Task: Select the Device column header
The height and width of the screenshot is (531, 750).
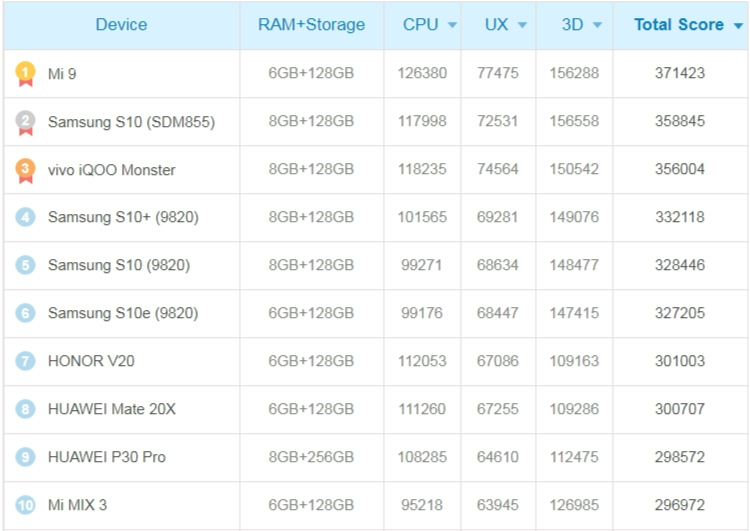Action: click(x=121, y=25)
